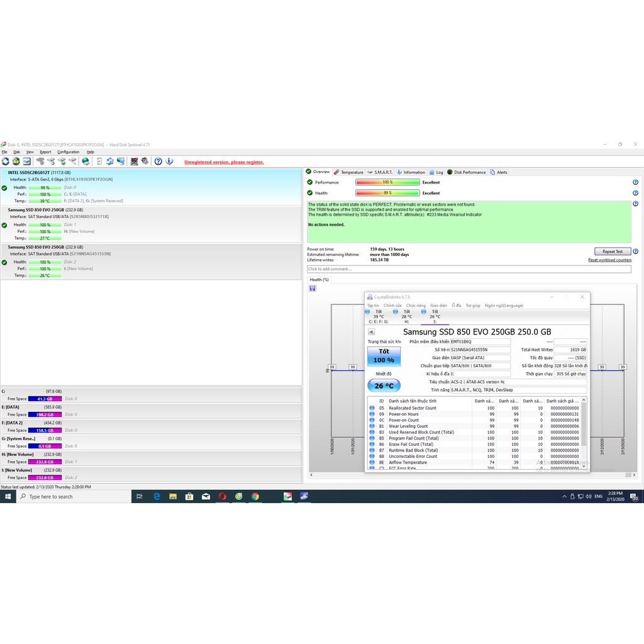The height and width of the screenshot is (644, 644).
Task: Switch to the S.M.A.R.T. tab
Action: [x=382, y=172]
